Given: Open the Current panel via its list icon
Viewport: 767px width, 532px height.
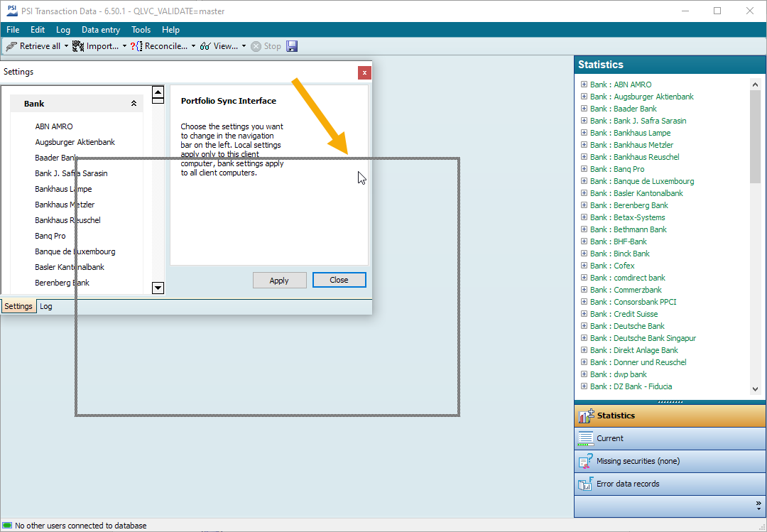Looking at the screenshot, I should point(585,438).
